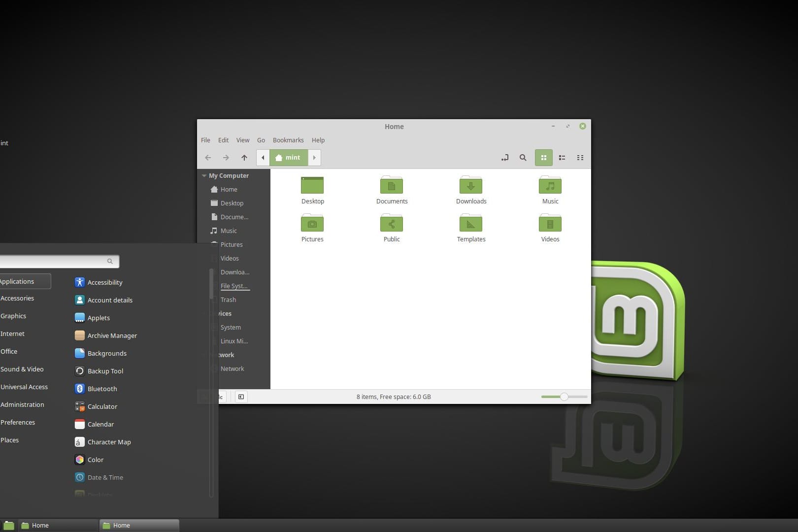Select the Graphics category
The height and width of the screenshot is (532, 798).
point(13,316)
